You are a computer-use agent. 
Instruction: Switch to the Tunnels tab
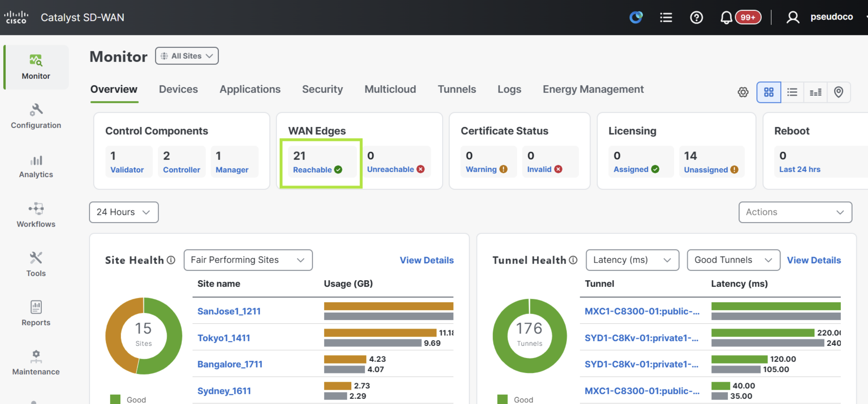[457, 89]
